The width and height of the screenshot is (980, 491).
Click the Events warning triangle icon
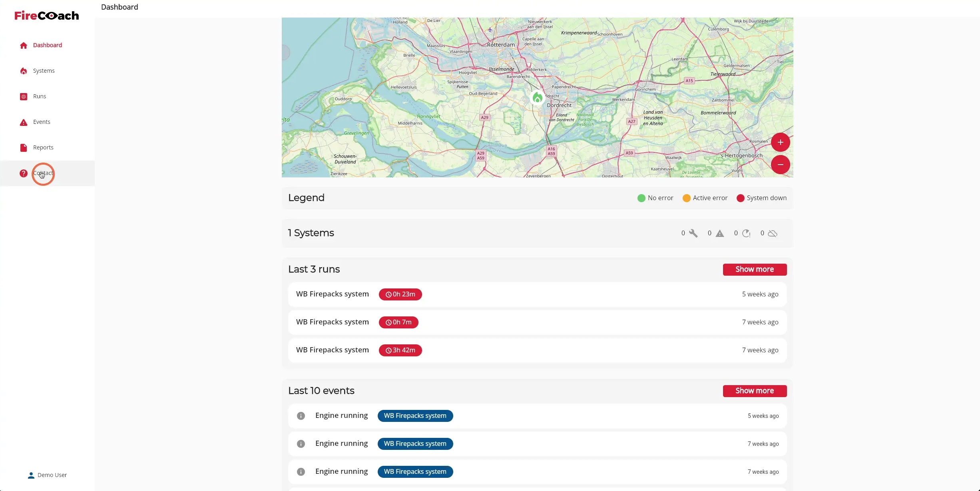[24, 122]
